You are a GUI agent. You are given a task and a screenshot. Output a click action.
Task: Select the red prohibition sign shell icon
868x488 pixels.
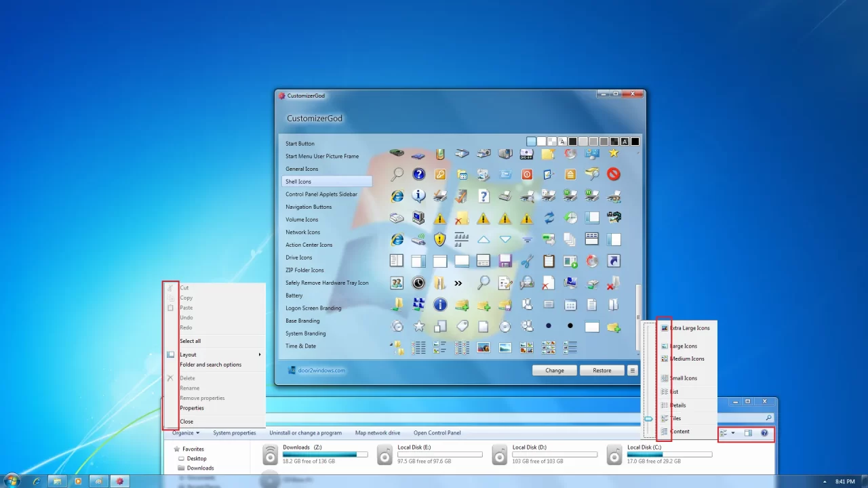point(614,174)
